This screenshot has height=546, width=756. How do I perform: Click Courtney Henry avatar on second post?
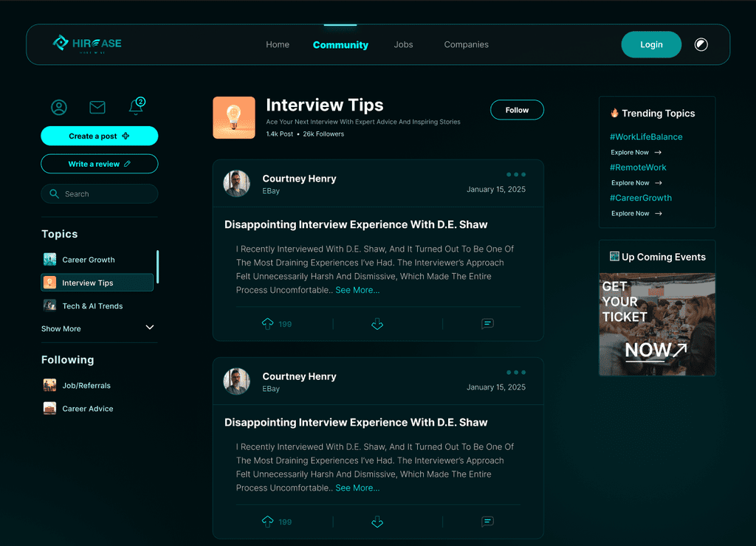tap(237, 381)
